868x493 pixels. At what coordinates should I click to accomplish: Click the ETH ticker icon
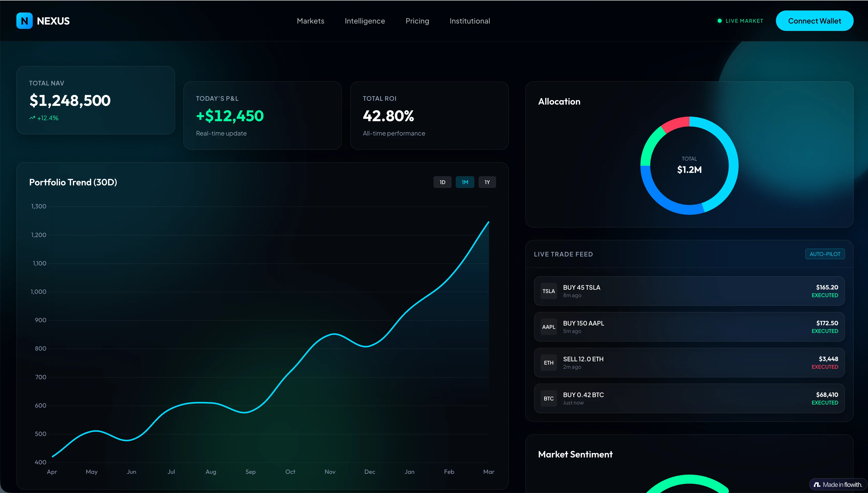[549, 363]
